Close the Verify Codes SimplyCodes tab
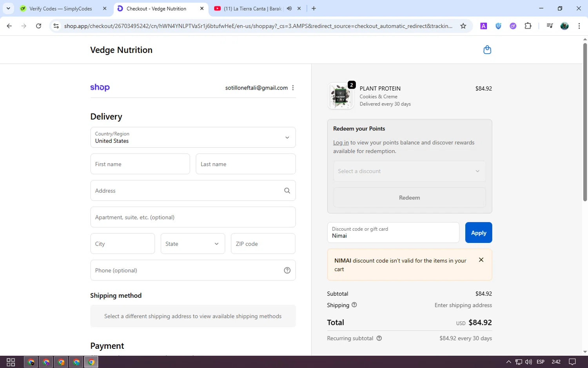 pyautogui.click(x=105, y=8)
